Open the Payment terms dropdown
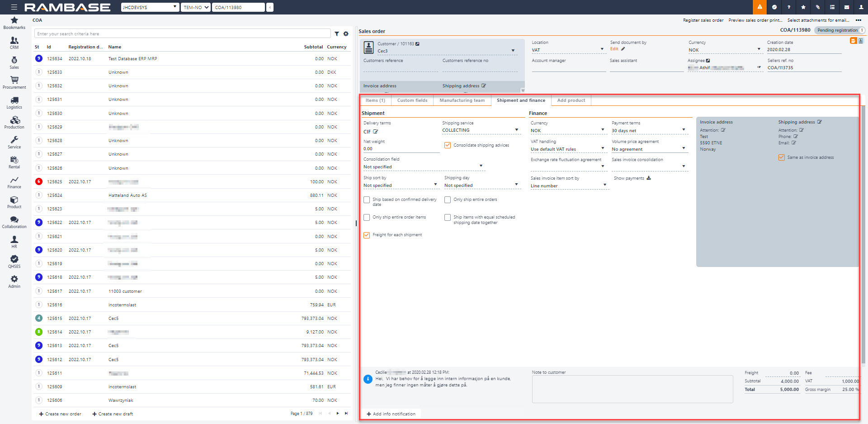The width and height of the screenshot is (868, 424). [x=683, y=130]
